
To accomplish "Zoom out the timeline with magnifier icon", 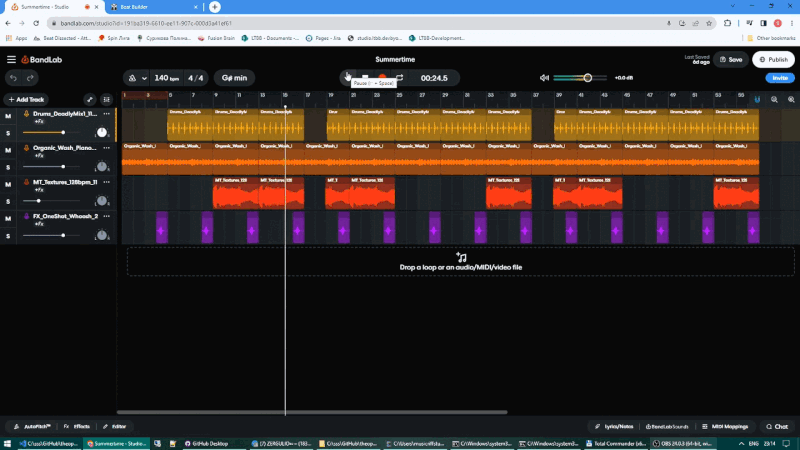I will 774,100.
